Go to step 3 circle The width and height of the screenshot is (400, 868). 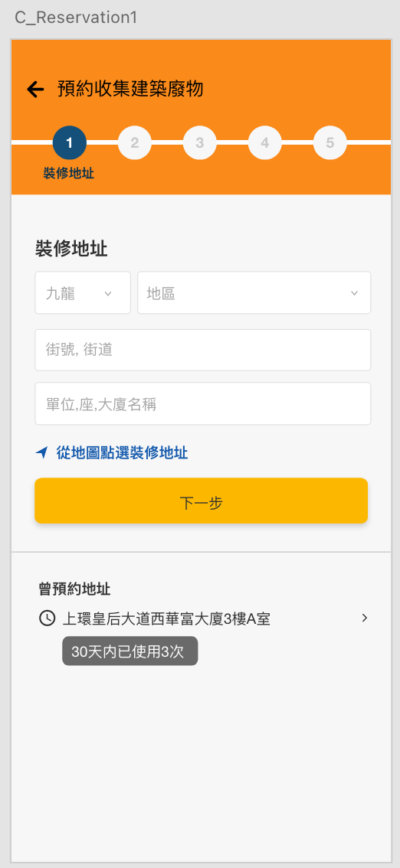[x=199, y=143]
